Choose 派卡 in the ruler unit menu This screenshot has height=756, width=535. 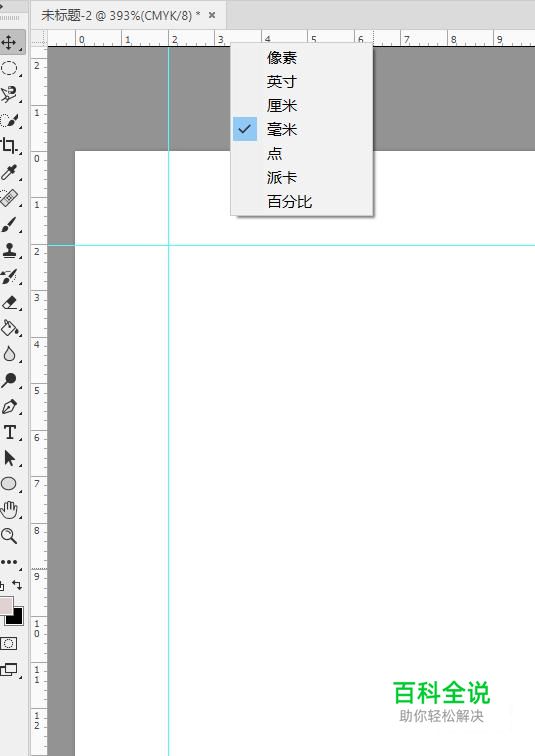click(302, 177)
